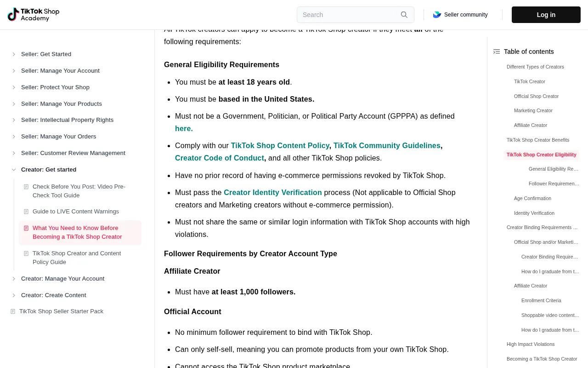Expand Seller: Manage Your Products chevron
The height and width of the screenshot is (368, 588).
point(14,104)
